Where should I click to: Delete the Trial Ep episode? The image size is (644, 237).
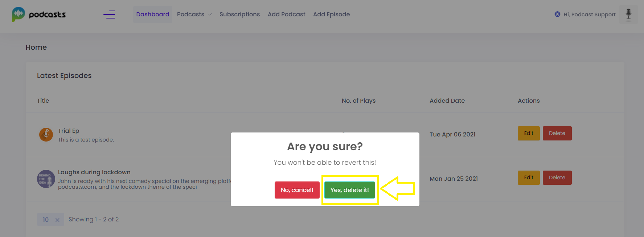[557, 133]
